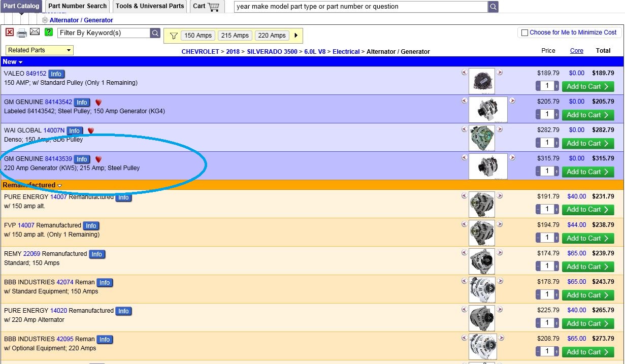Open Tools & Universal Parts tab
Viewport: 625px width, 364px height.
[x=150, y=6]
